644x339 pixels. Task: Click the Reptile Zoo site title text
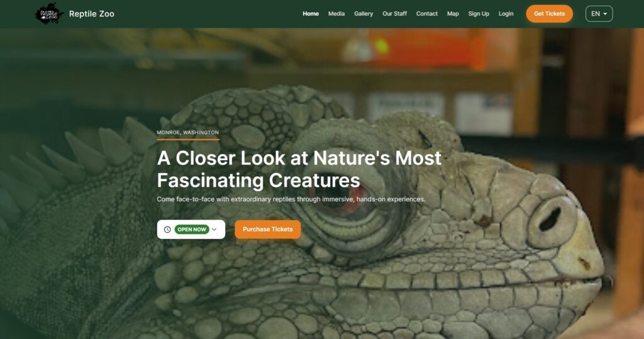click(x=92, y=14)
